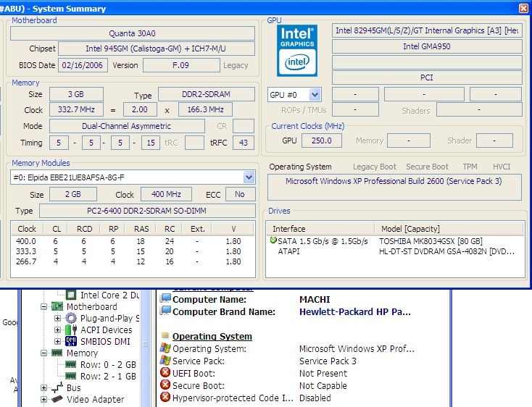Image resolution: width=532 pixels, height=407 pixels.
Task: Close the System Summary window
Action: coord(523,8)
